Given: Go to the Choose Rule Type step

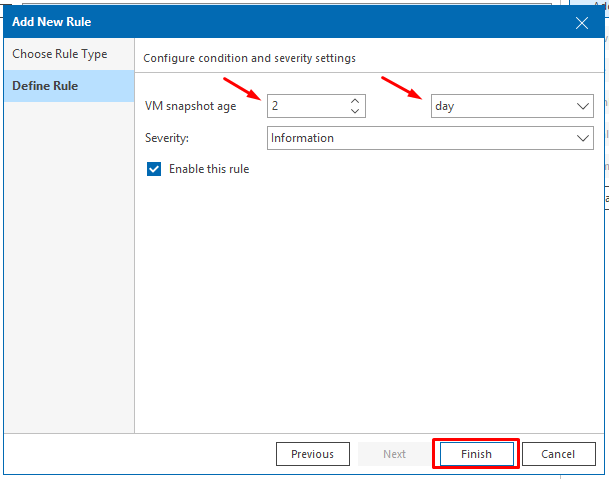Looking at the screenshot, I should click(x=60, y=54).
